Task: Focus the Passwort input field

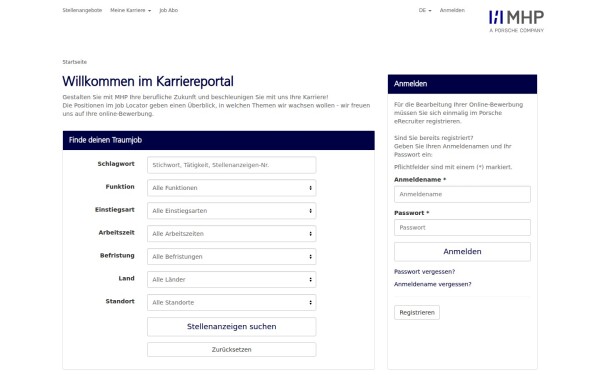Action: (462, 228)
